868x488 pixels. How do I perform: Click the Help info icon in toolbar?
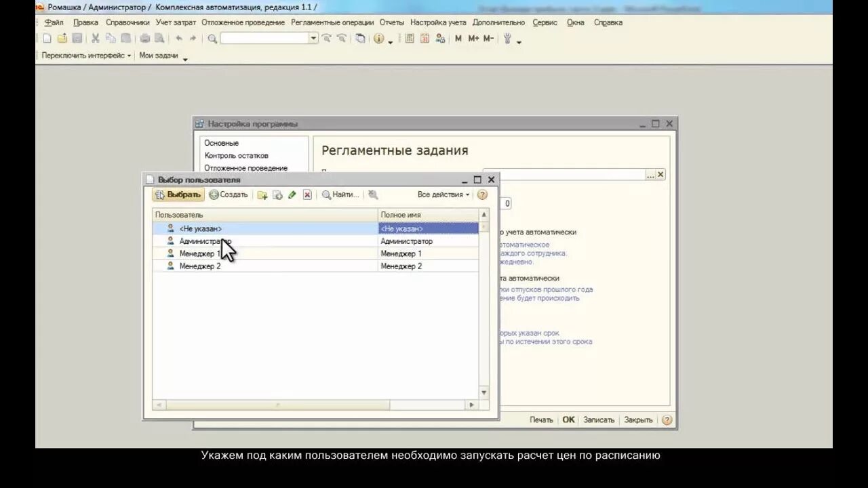click(378, 39)
